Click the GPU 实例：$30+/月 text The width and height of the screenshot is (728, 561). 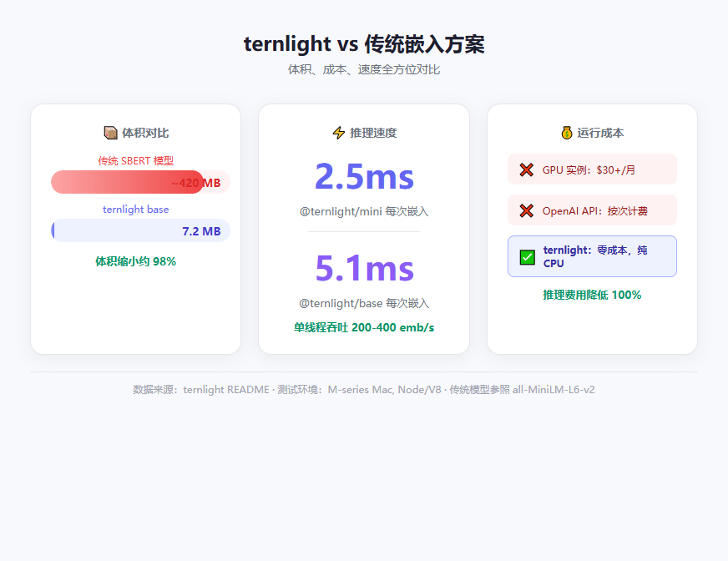pyautogui.click(x=589, y=170)
